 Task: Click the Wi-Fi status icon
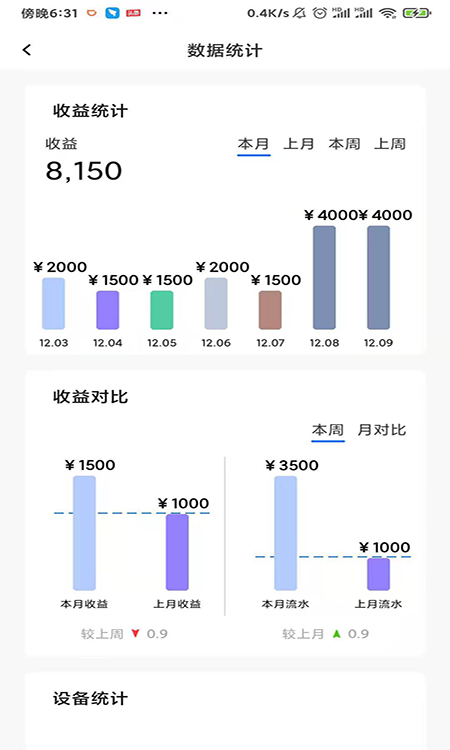[387, 13]
